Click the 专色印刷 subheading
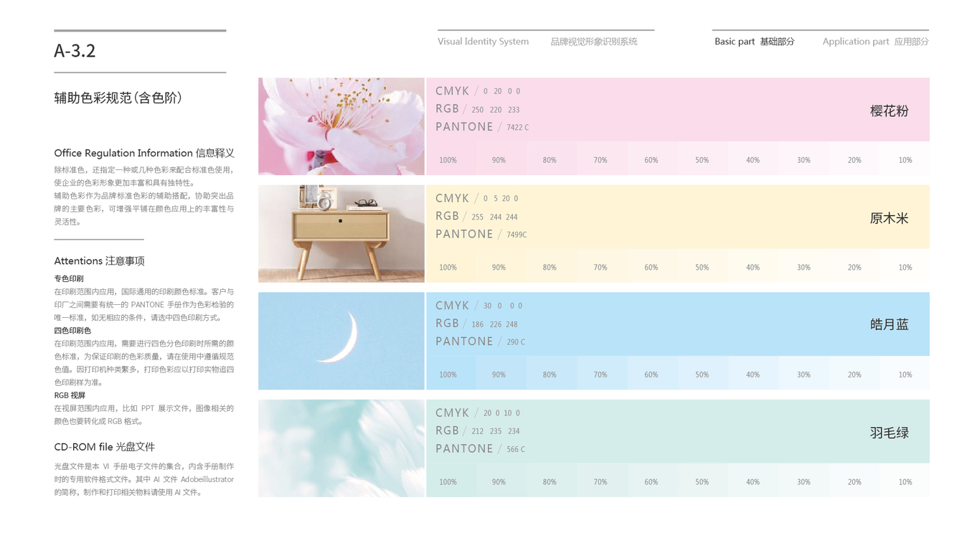The image size is (980, 551). click(69, 278)
